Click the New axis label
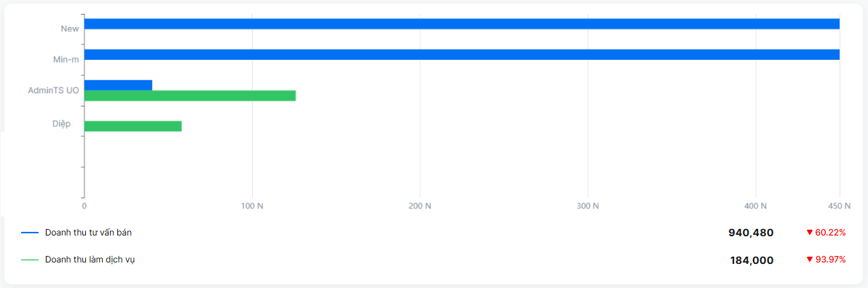The width and height of the screenshot is (868, 288). tap(70, 29)
